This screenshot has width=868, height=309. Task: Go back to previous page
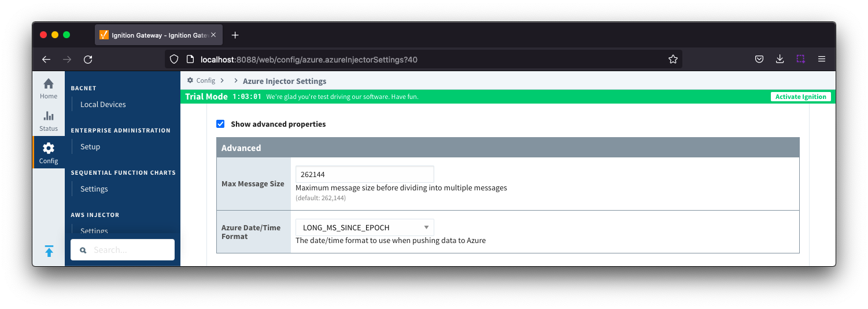(x=46, y=59)
